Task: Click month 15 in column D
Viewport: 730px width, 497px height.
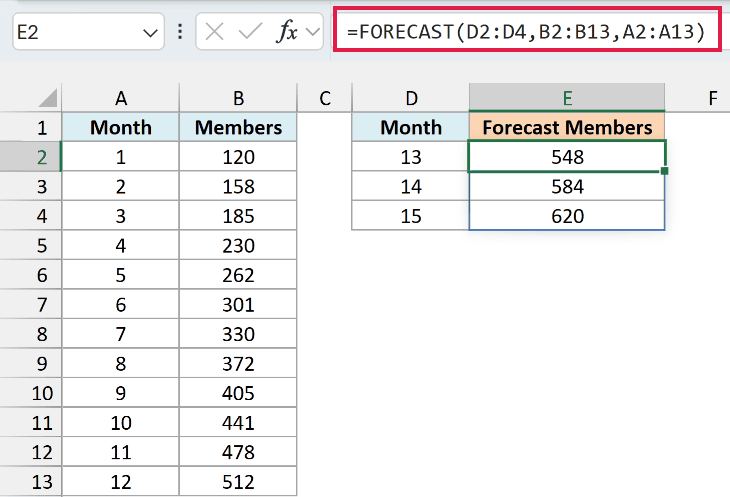Action: pyautogui.click(x=411, y=216)
